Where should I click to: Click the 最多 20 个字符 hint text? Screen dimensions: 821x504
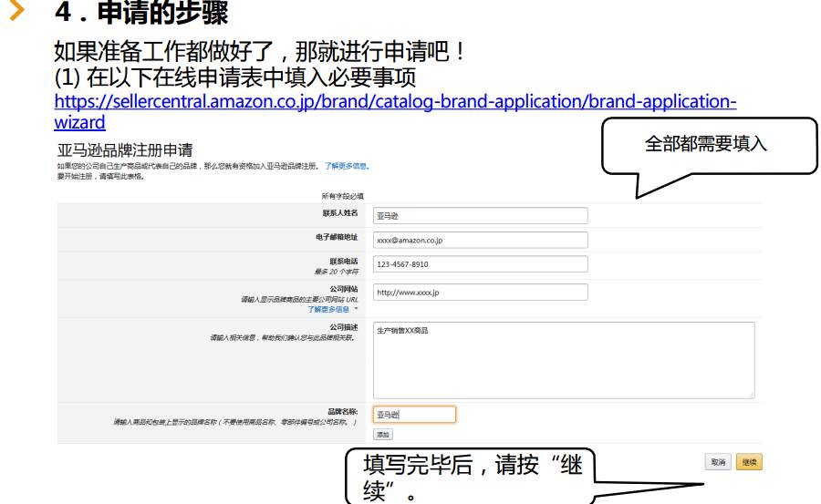point(336,272)
